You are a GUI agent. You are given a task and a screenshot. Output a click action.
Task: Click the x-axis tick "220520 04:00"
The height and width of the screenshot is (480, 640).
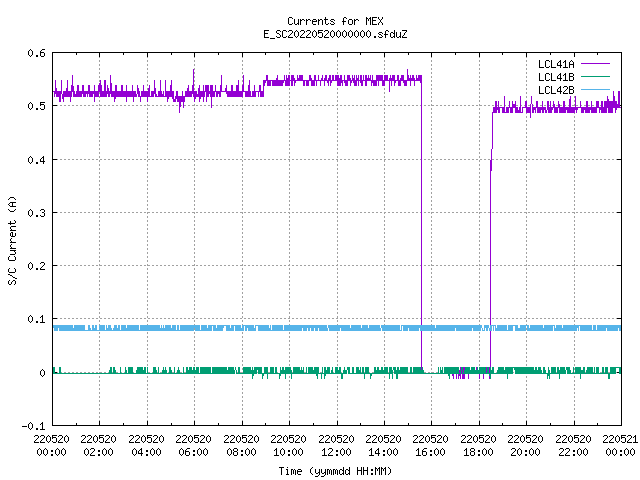coord(146,446)
